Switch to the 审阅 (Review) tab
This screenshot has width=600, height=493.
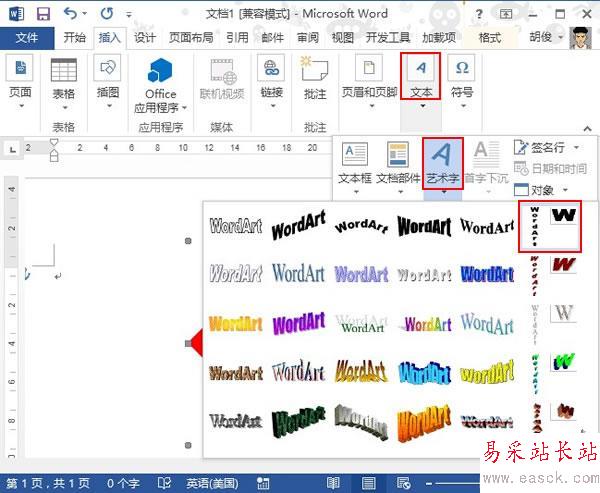coord(308,38)
